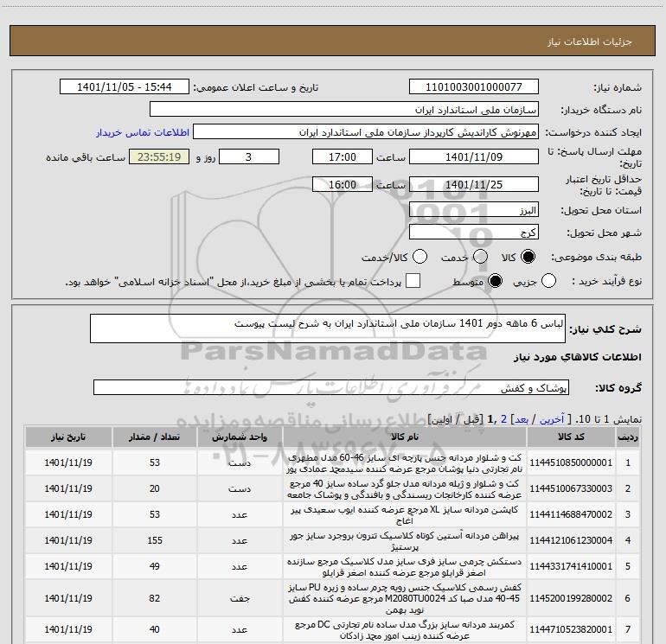Select the خدمت radio button
Image resolution: width=666 pixels, height=644 pixels.
pos(480,257)
